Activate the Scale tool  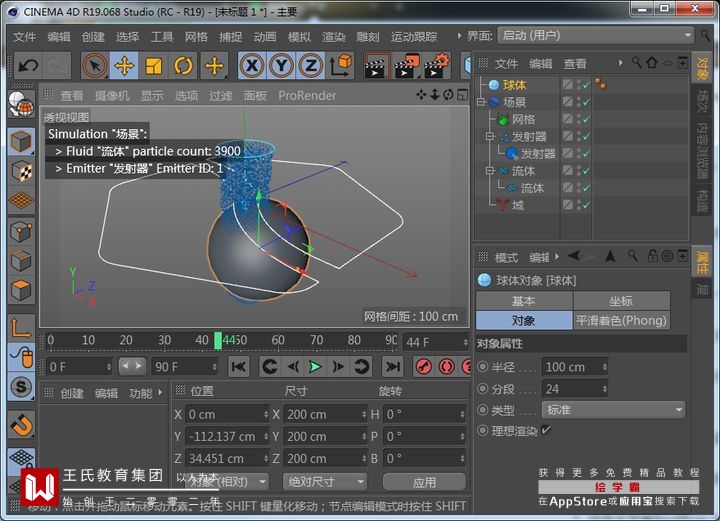153,66
